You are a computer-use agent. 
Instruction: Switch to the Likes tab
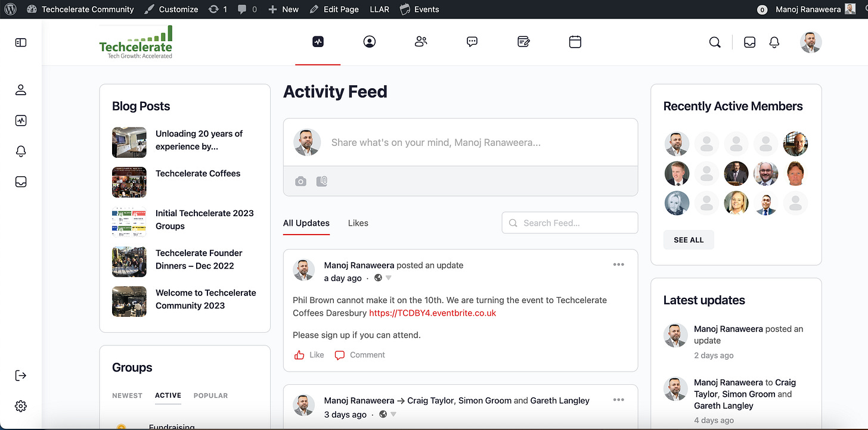coord(358,223)
